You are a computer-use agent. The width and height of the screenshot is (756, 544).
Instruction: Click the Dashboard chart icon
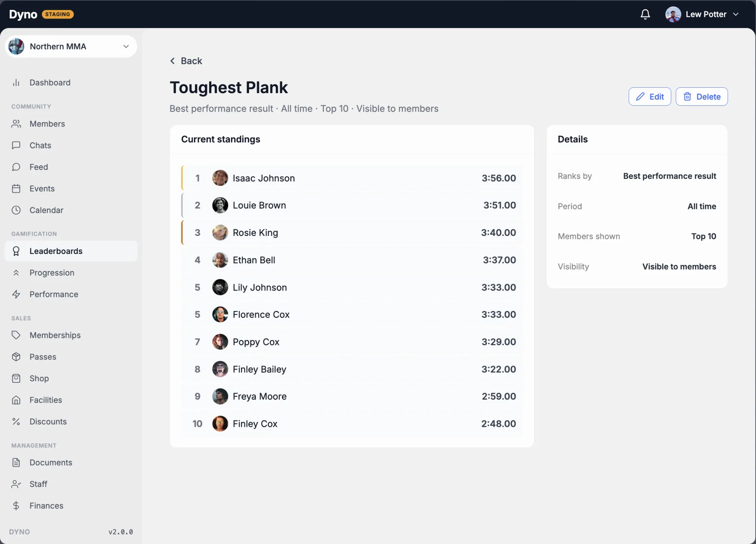click(x=16, y=83)
